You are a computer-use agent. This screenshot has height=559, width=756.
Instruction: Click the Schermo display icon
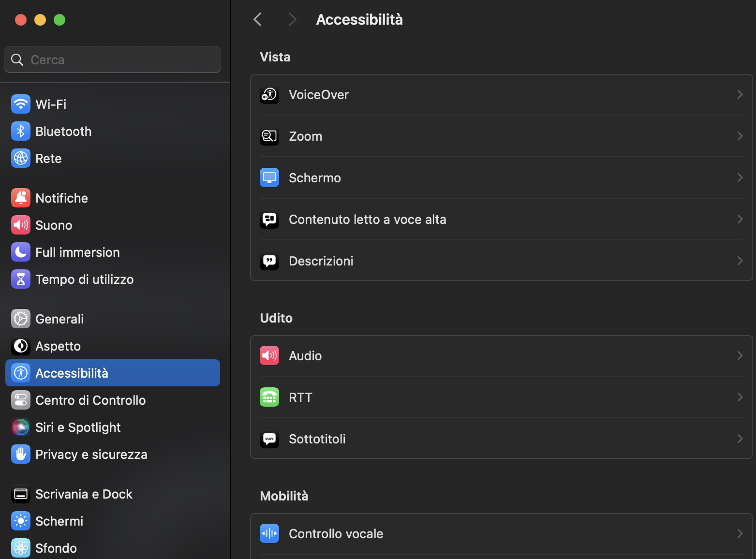269,177
